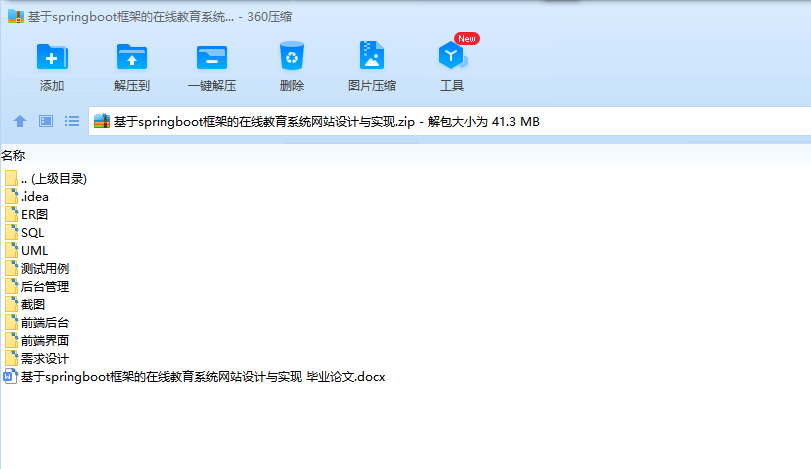The width and height of the screenshot is (811, 469).
Task: Click the folder icon beside .idea
Action: coord(11,196)
